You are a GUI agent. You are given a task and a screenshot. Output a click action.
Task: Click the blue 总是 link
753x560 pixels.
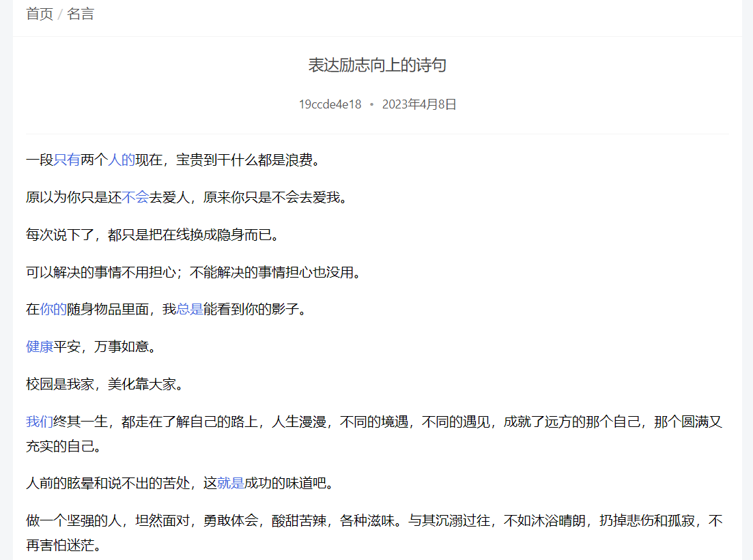190,309
